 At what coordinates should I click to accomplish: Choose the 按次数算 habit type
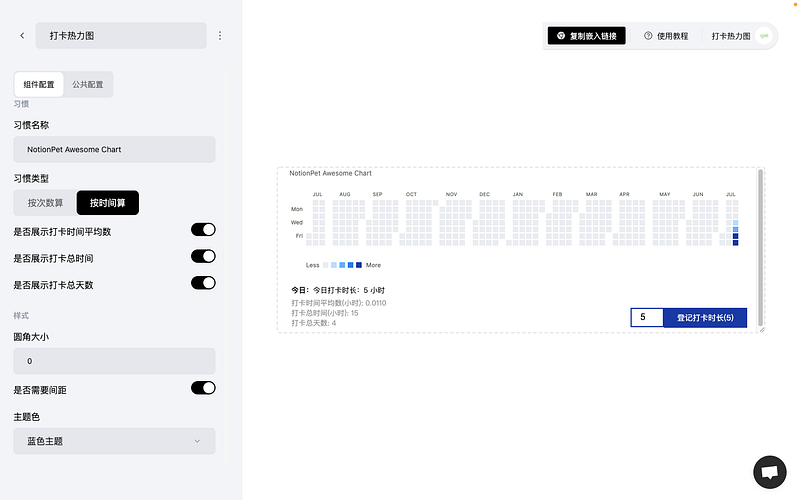[45, 203]
